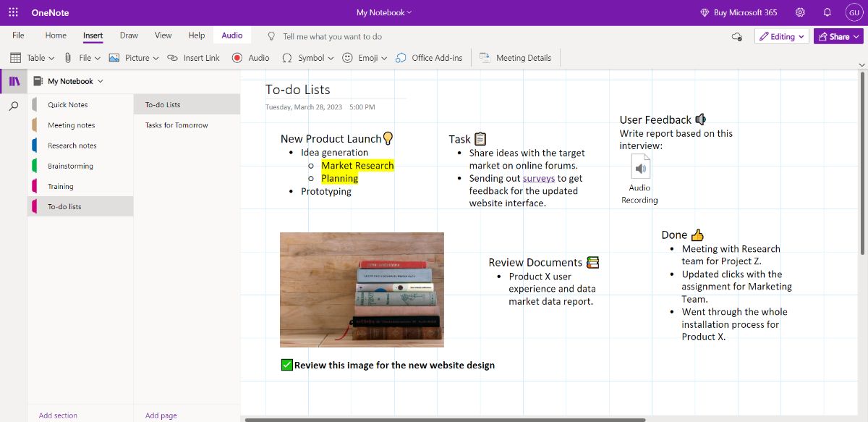
Task: Insert Meeting Details
Action: coord(515,58)
